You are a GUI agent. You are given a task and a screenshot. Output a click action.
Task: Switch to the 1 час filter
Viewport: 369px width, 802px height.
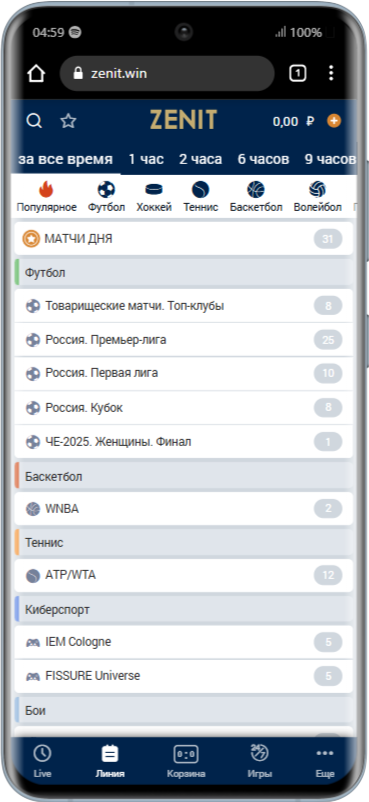pyautogui.click(x=146, y=159)
